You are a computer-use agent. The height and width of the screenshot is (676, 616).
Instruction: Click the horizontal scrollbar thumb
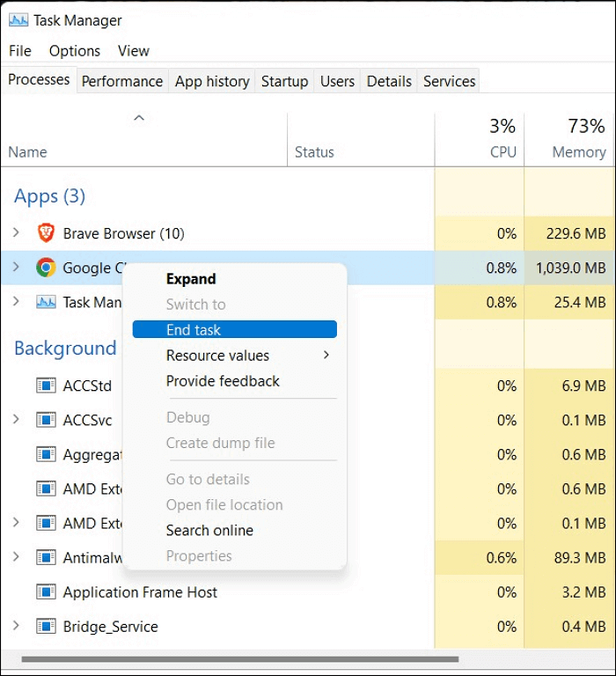click(240, 659)
